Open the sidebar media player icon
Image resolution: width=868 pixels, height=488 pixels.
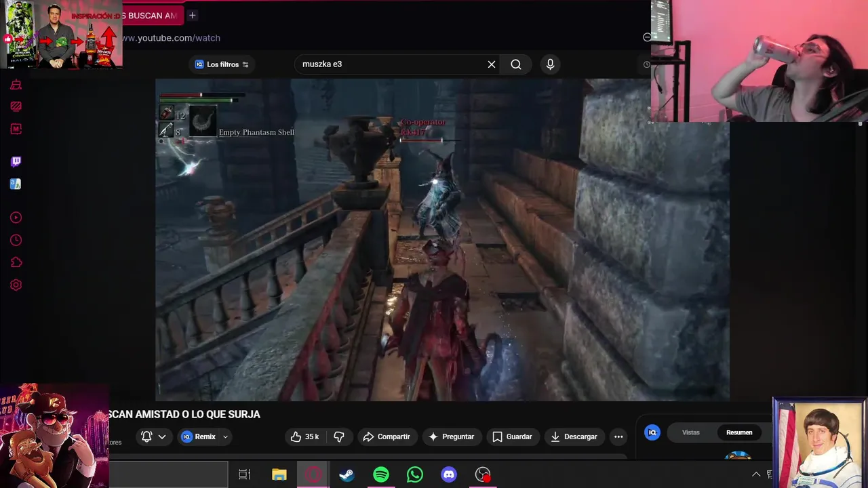tap(16, 218)
